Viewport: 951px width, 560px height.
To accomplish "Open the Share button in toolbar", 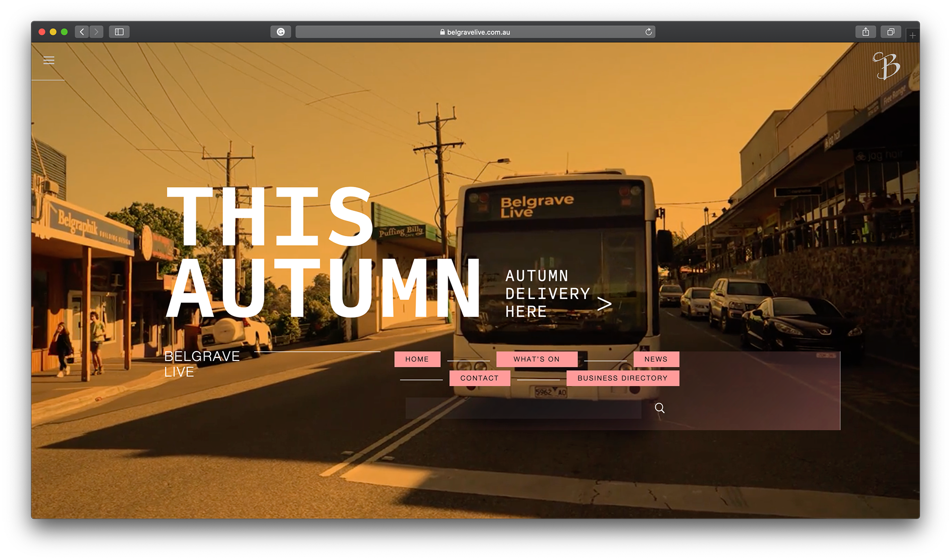I will coord(865,32).
